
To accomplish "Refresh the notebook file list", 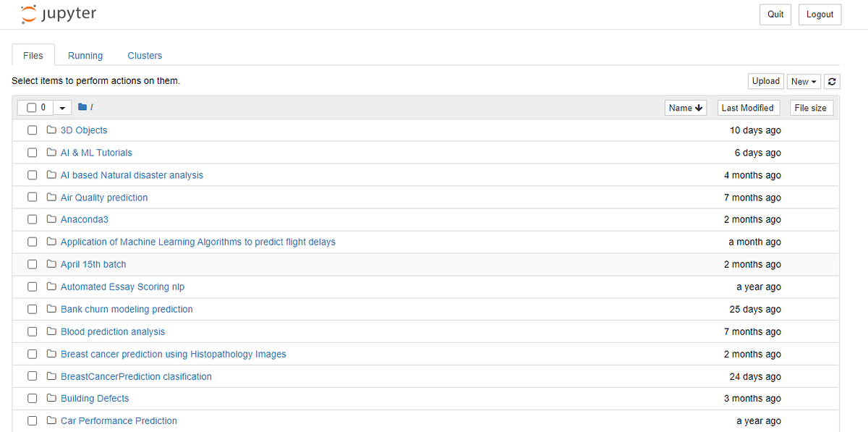I will pos(831,81).
